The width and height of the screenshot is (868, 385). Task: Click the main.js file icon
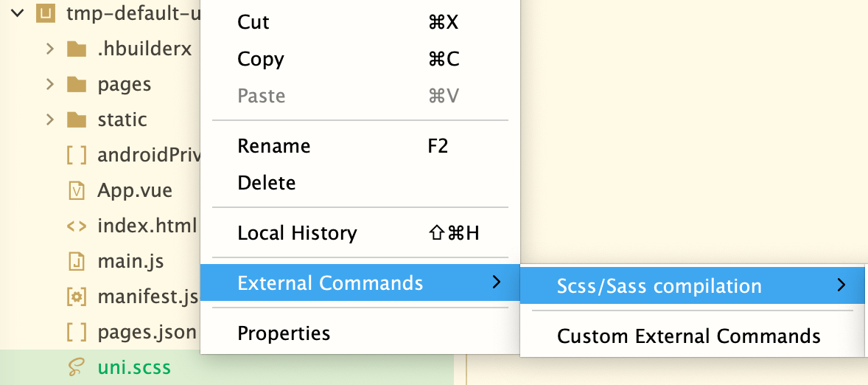[76, 261]
